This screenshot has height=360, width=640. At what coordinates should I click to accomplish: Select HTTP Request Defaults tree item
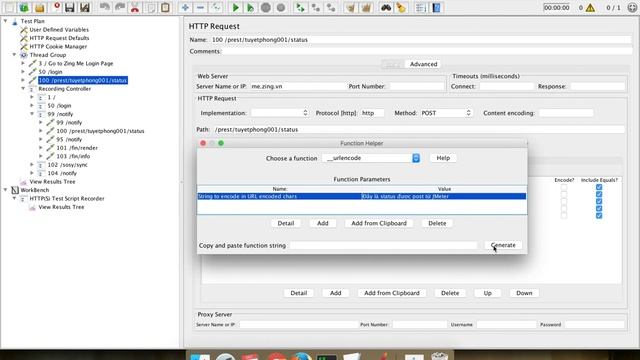[x=59, y=38]
